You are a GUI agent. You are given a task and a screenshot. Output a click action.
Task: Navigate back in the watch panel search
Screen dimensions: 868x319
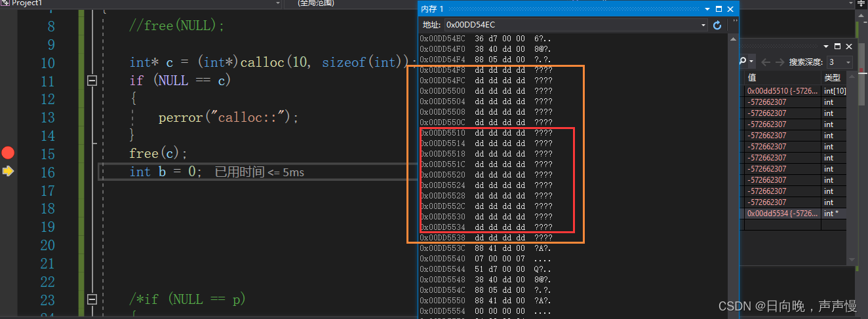(766, 62)
